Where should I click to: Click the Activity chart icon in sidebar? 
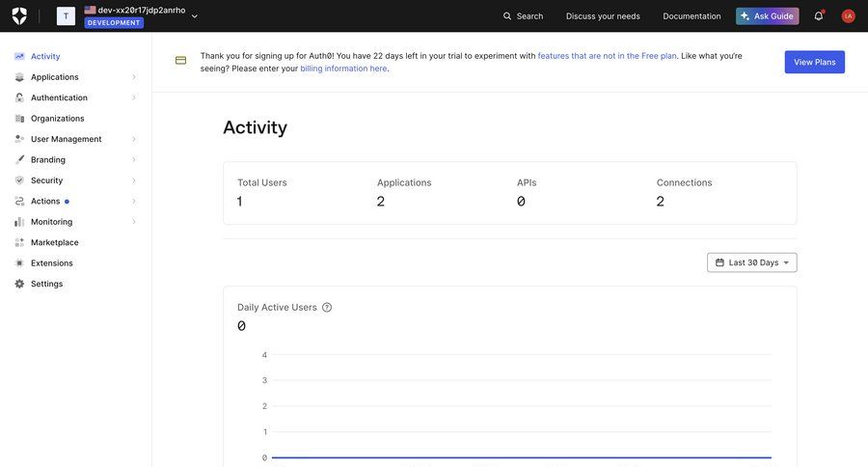pyautogui.click(x=19, y=56)
